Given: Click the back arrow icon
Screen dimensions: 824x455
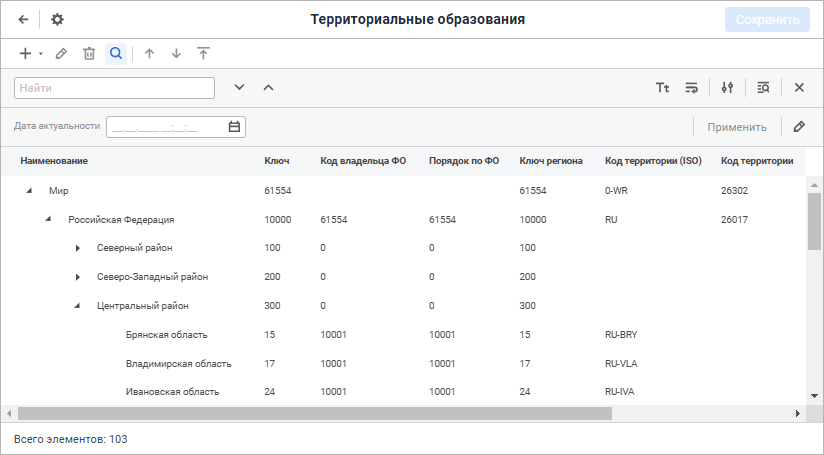Looking at the screenshot, I should (24, 20).
